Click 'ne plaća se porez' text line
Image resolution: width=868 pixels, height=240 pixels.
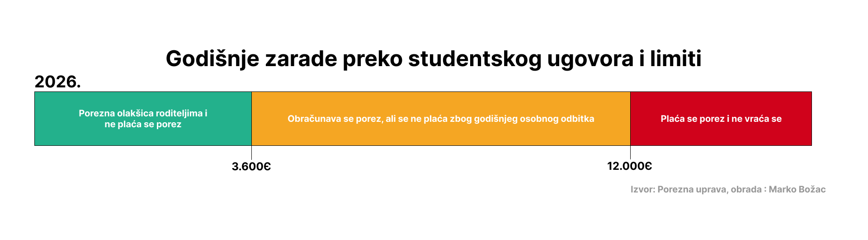pyautogui.click(x=143, y=125)
